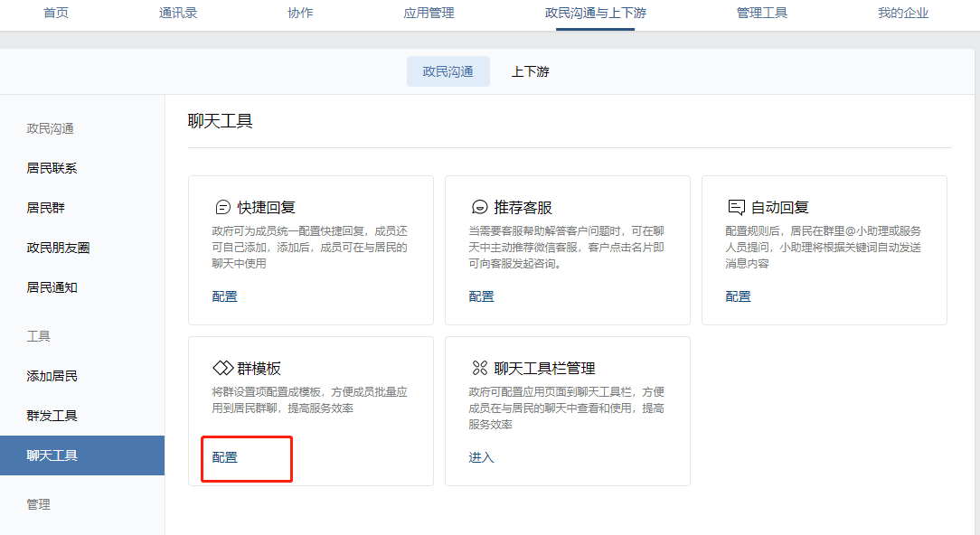
Task: Click 配置 under 自动回复
Action: [x=738, y=297]
